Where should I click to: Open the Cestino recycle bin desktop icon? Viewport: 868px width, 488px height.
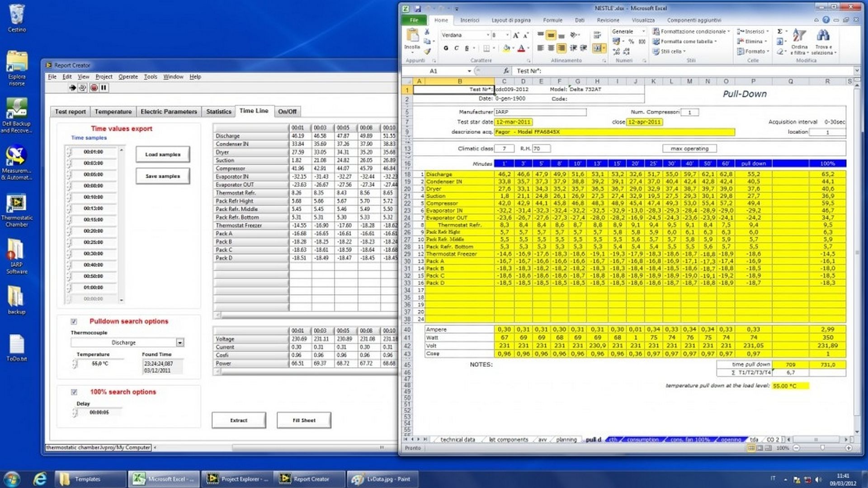(x=17, y=18)
